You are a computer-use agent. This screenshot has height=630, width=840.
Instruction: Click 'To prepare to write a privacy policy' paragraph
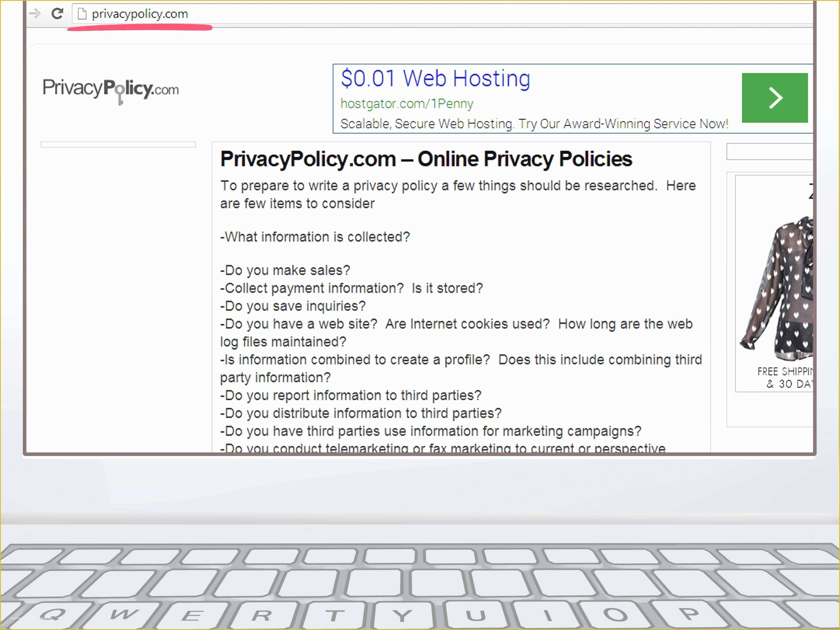(x=458, y=195)
